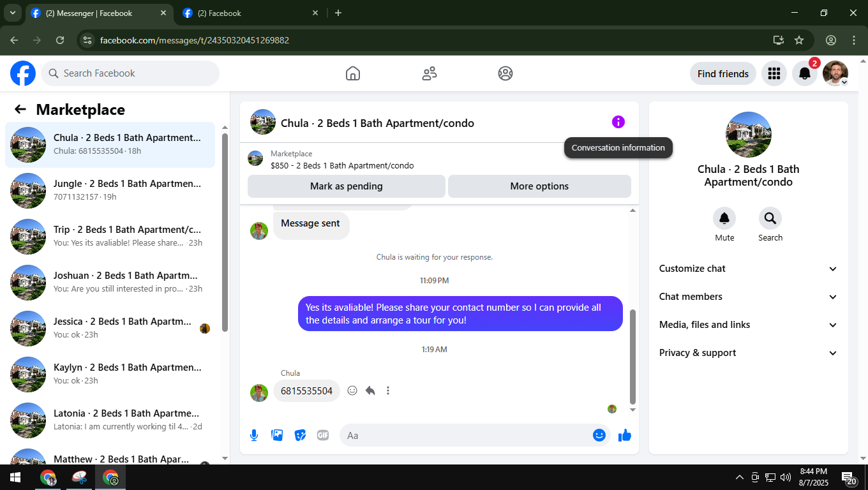Send a thumbs-up like
Screen dimensions: 868x490
point(625,435)
